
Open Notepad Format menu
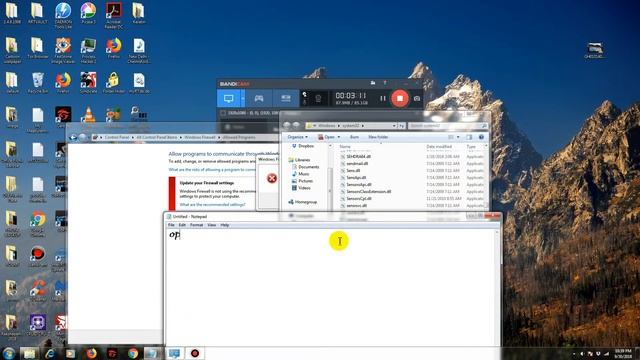point(196,225)
